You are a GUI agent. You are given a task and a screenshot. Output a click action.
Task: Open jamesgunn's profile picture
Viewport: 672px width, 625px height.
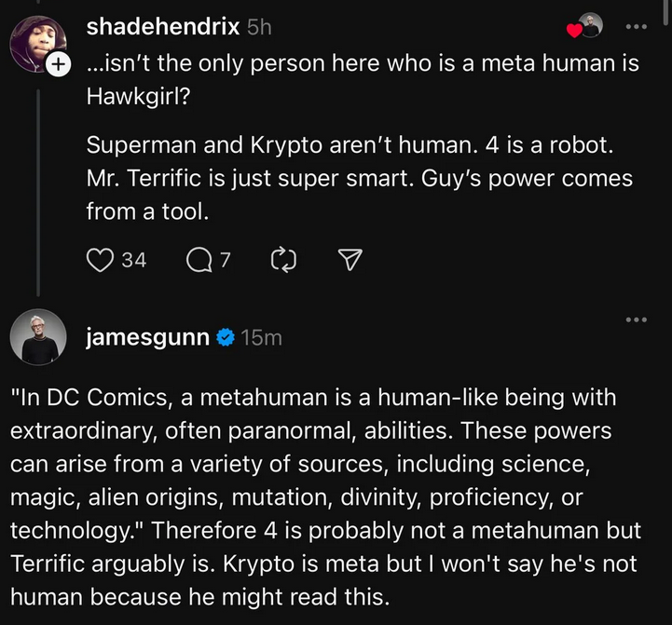click(38, 337)
